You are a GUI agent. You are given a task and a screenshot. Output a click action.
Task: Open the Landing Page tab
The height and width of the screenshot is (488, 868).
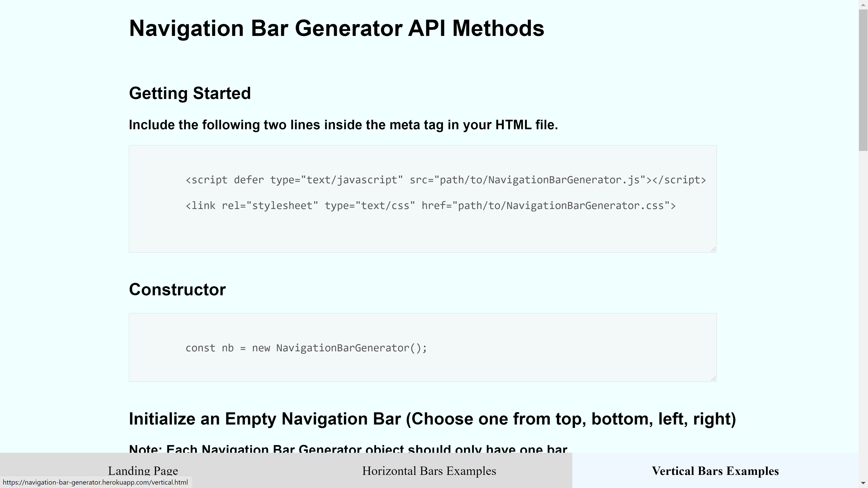(143, 470)
